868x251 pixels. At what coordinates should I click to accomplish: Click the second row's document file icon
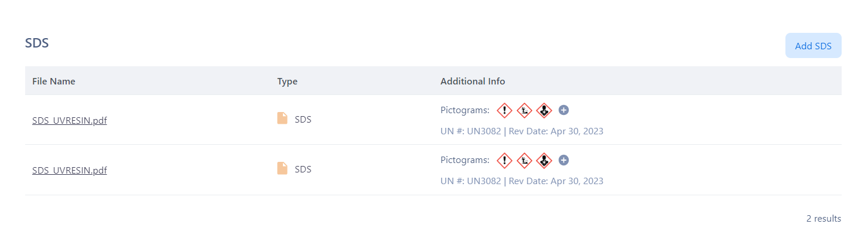(x=282, y=169)
